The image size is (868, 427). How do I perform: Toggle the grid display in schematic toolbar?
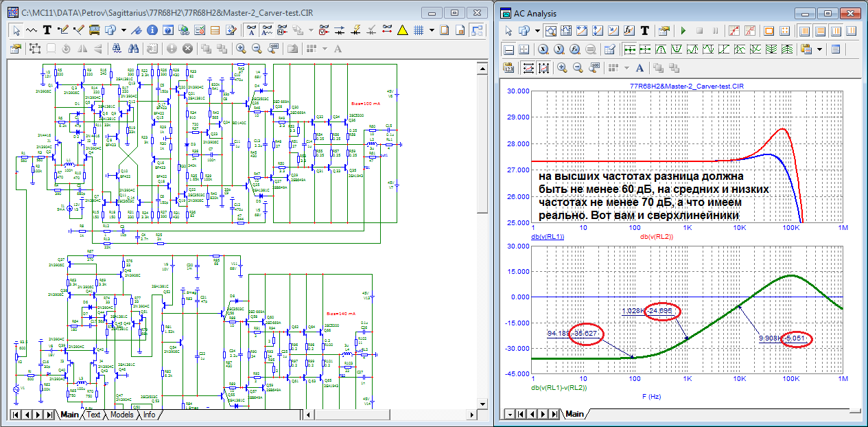tap(417, 30)
